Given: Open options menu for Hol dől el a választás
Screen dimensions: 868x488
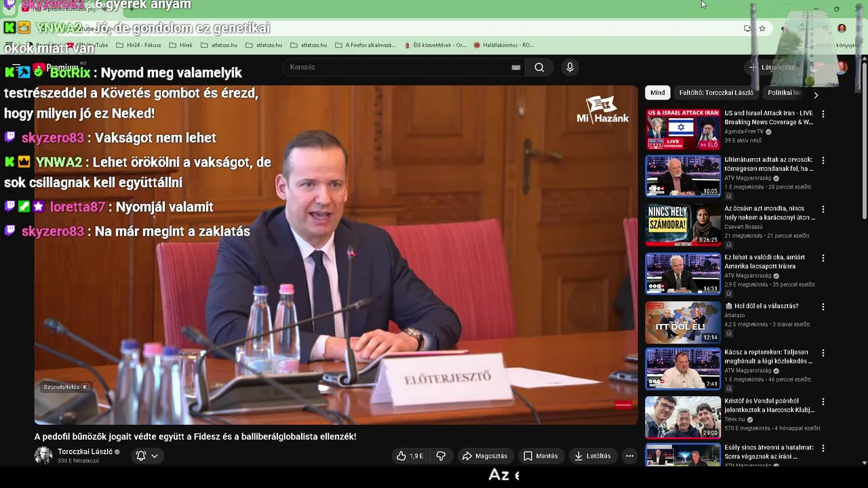Looking at the screenshot, I should click(x=823, y=307).
